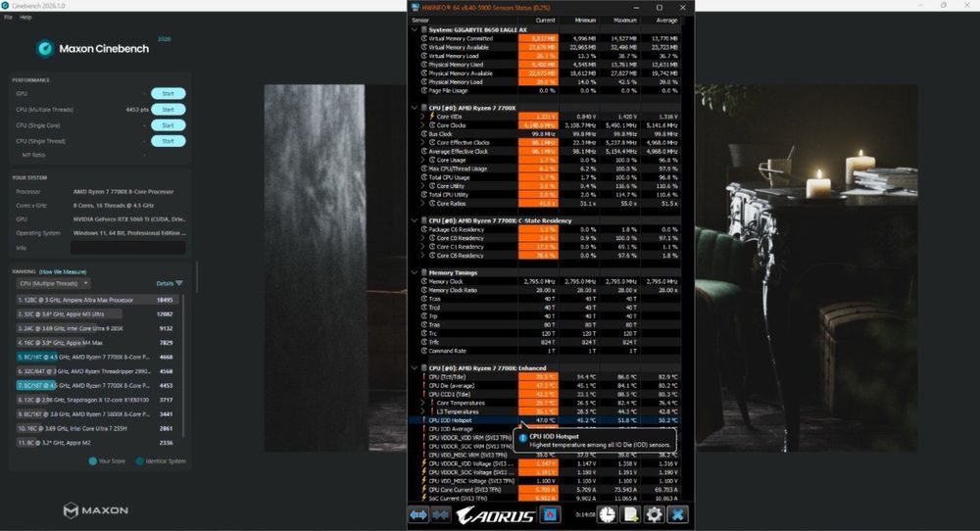Click the lightning bolt icon on Core VIDs row
980x531 pixels.
point(432,117)
